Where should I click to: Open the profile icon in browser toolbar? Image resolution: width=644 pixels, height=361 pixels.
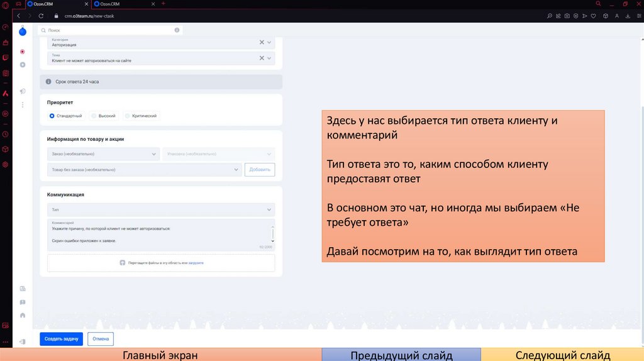(x=617, y=16)
